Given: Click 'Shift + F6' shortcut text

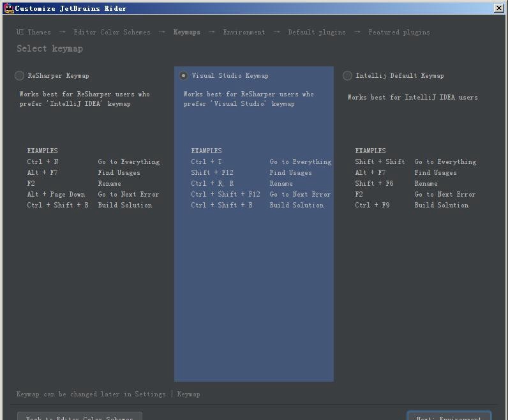Looking at the screenshot, I should pyautogui.click(x=374, y=183).
